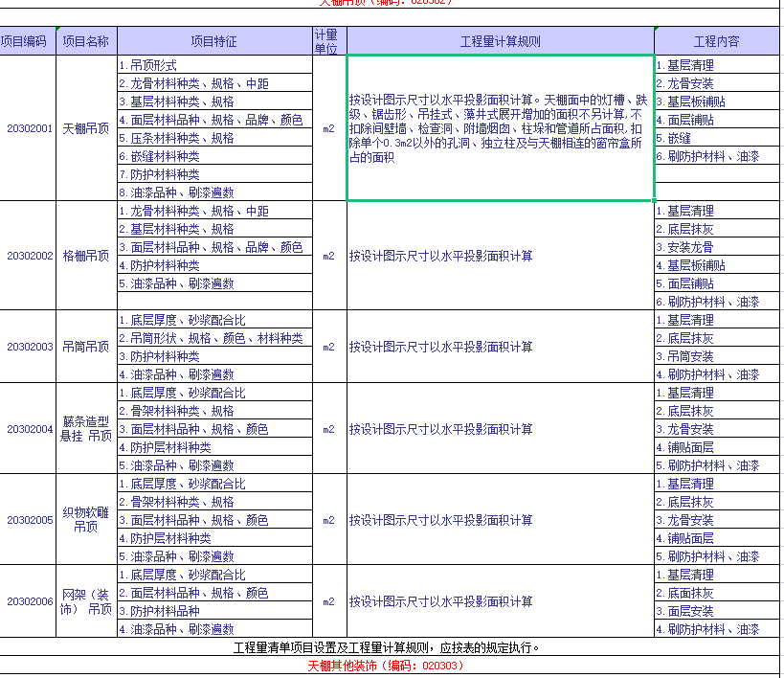Screen dimensions: 784x678
Task: Select 2.吊筒形状、规格、颜色、材料种类 cell
Action: [x=214, y=338]
